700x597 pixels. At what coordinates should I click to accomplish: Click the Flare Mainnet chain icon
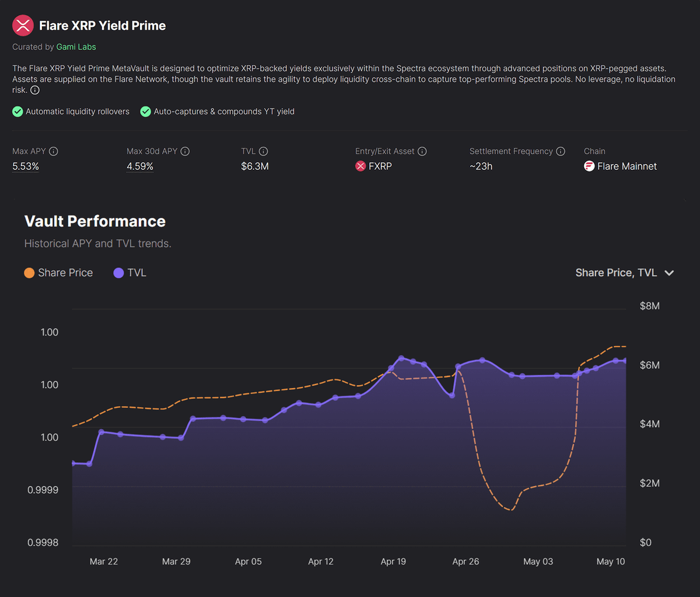point(589,166)
